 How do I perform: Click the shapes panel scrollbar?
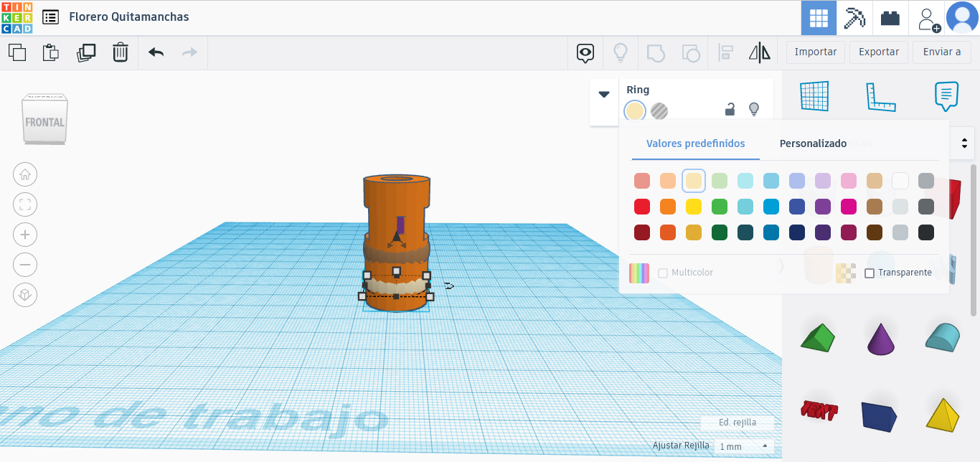[x=974, y=239]
